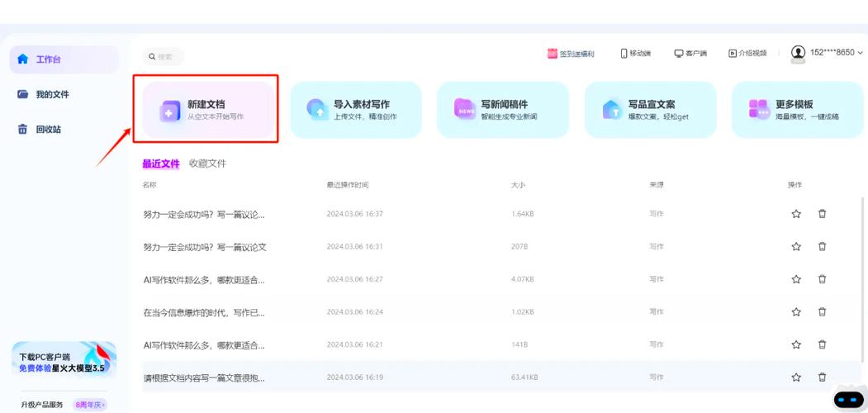Favorite the file dated 2024.03.06 16:27

tap(796, 279)
